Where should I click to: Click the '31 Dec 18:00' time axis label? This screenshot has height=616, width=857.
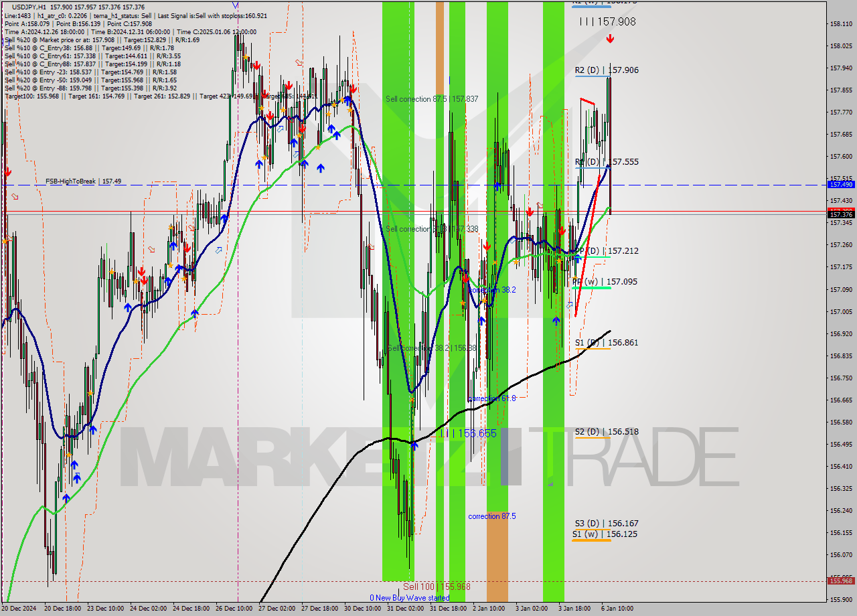[x=449, y=609]
